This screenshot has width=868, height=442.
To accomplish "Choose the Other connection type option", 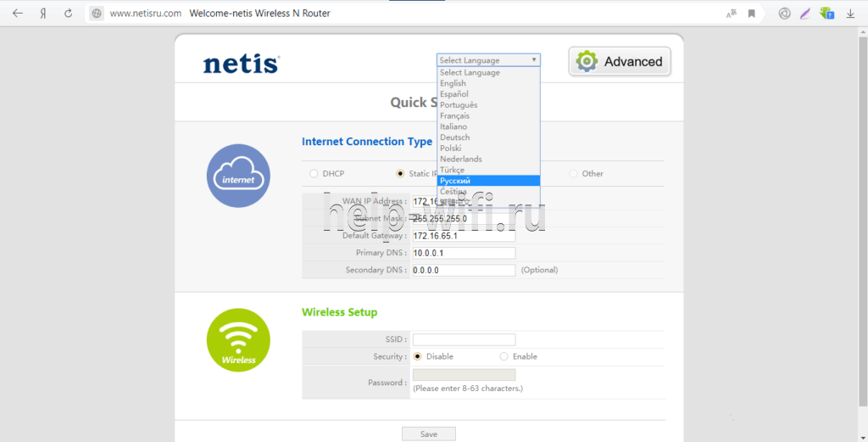I will 573,174.
